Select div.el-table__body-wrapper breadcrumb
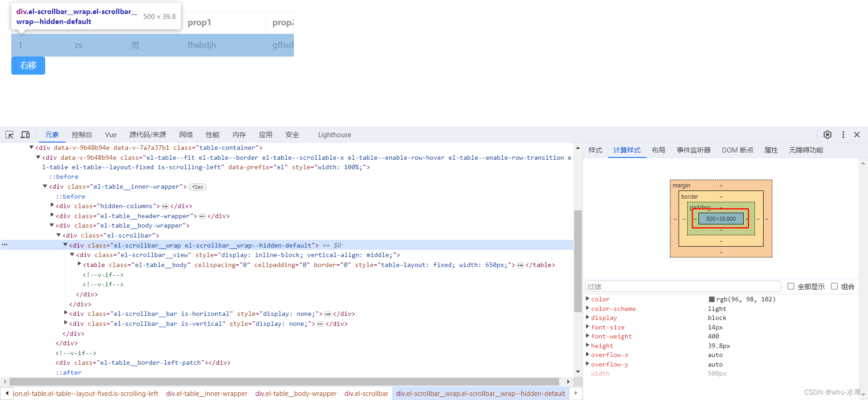This screenshot has width=868, height=400. click(296, 394)
